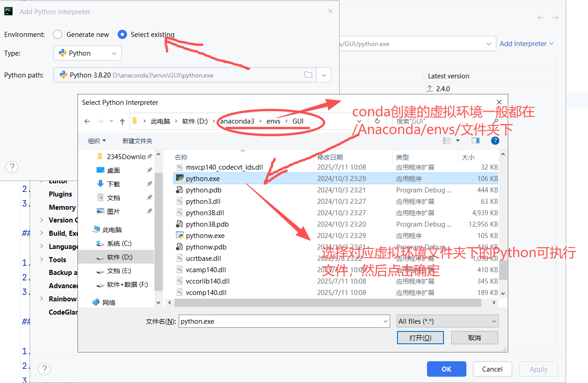This screenshot has width=588, height=383.
Task: Toggle the preview pane icon
Action: coord(475,141)
